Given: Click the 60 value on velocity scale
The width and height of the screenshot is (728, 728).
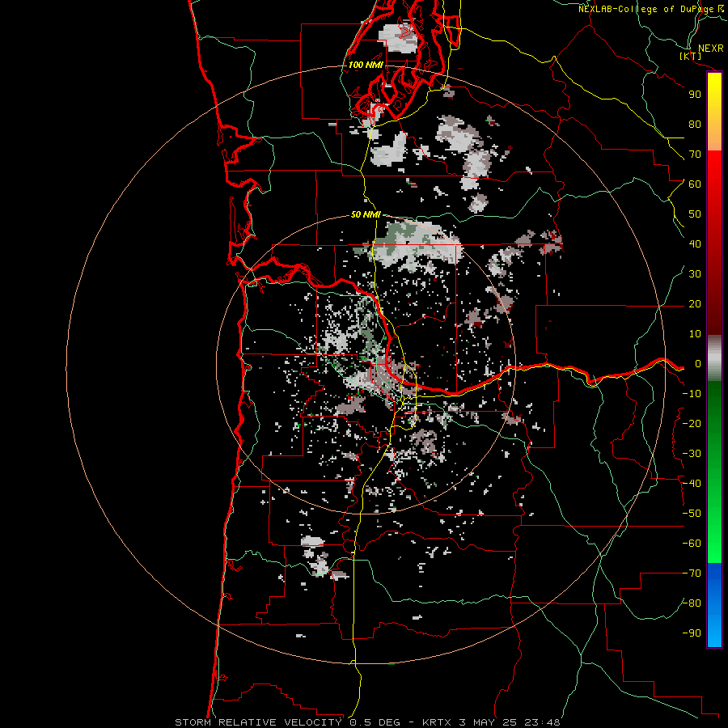Looking at the screenshot, I should 695,184.
